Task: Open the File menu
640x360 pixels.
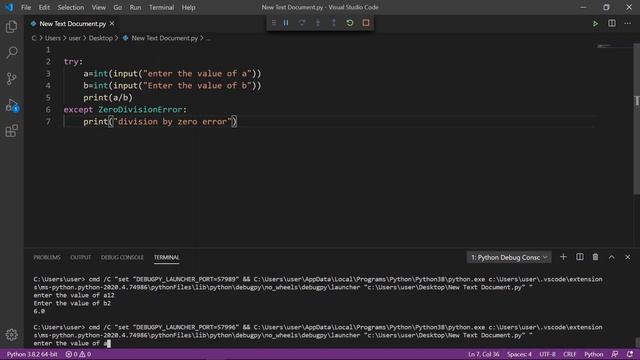Action: pyautogui.click(x=26, y=7)
